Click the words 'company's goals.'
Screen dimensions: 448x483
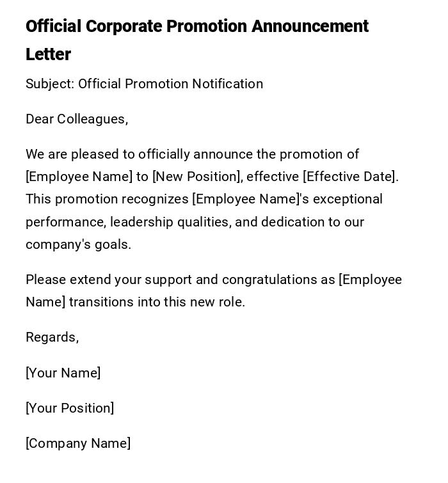click(x=78, y=244)
